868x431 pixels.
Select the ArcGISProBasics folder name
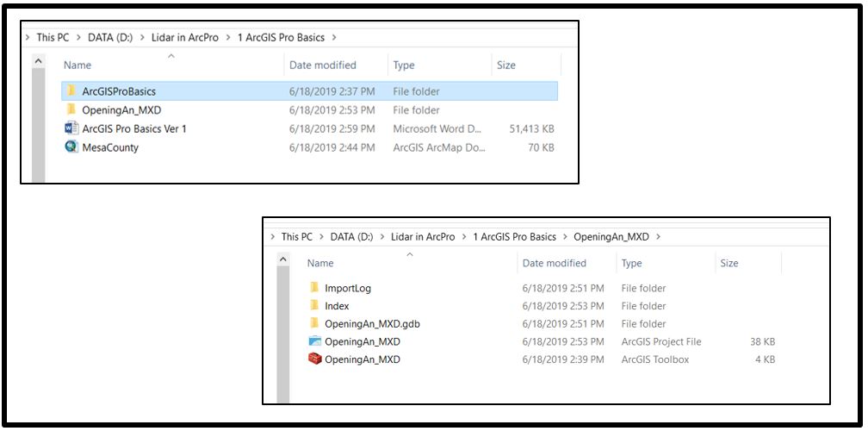tap(119, 91)
